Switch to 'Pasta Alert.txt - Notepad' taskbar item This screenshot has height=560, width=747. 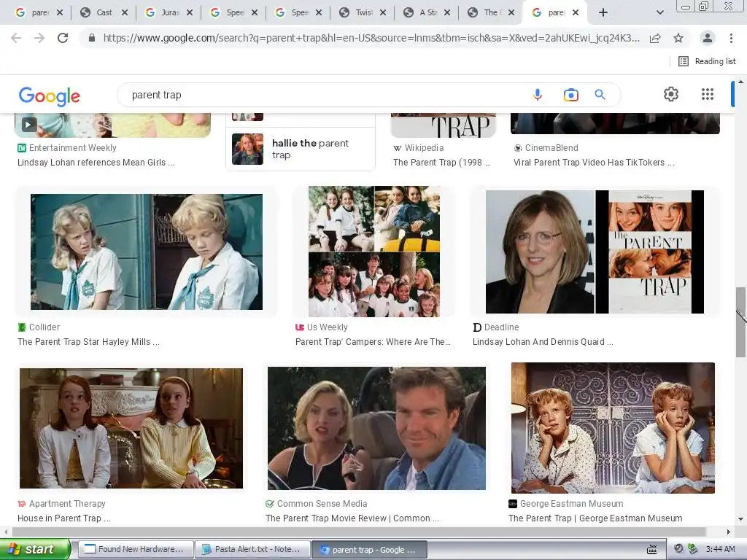coord(252,550)
